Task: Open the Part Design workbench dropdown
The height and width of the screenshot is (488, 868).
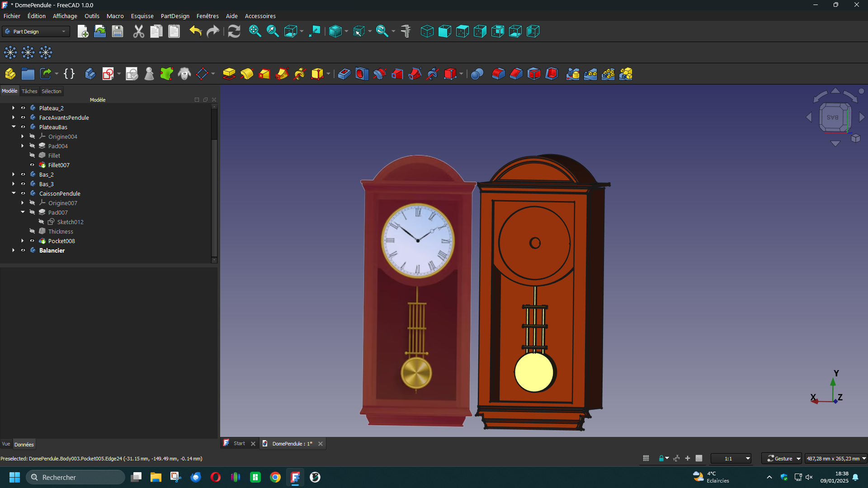Action: point(36,32)
